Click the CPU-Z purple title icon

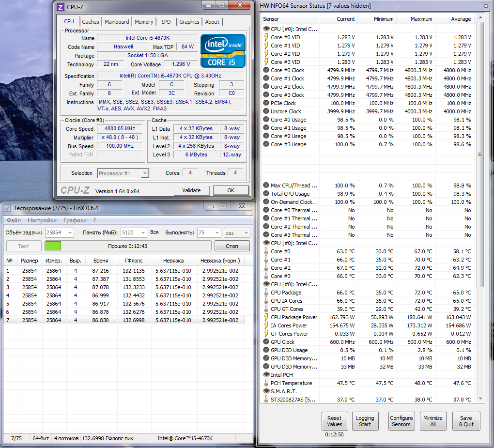tap(61, 7)
